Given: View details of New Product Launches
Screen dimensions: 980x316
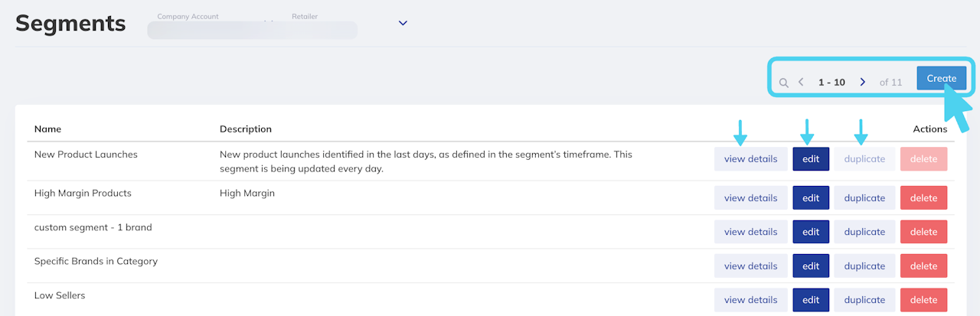Looking at the screenshot, I should (750, 159).
